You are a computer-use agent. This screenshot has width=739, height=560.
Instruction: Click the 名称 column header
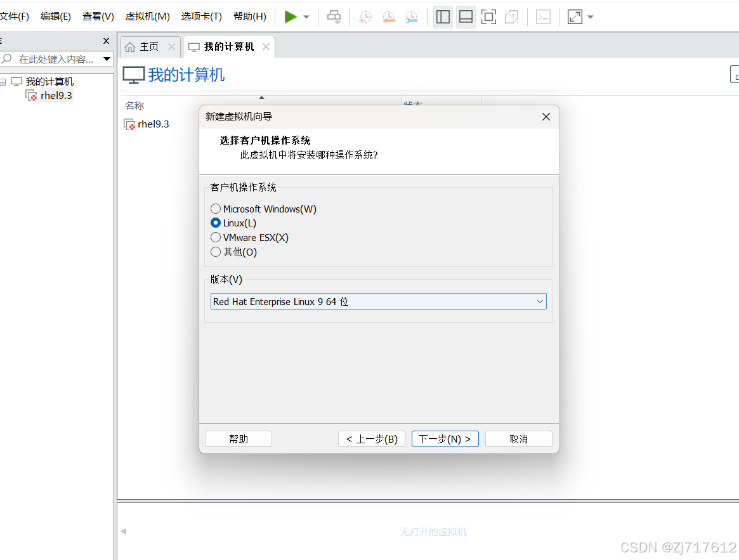134,105
